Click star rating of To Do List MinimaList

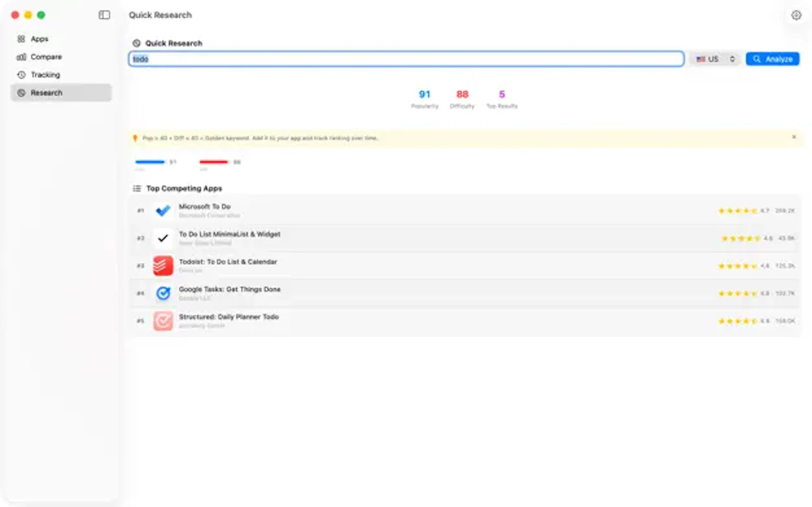(741, 238)
